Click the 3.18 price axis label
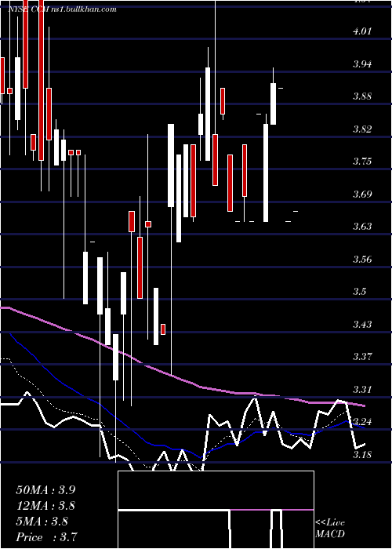The width and height of the screenshot is (392, 549). [362, 454]
